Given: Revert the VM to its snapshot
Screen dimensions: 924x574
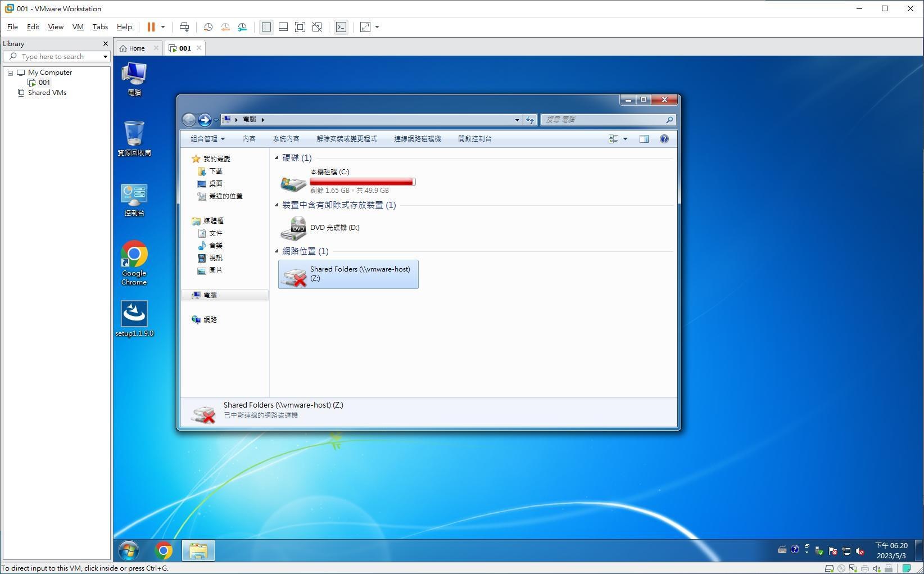Looking at the screenshot, I should point(225,26).
